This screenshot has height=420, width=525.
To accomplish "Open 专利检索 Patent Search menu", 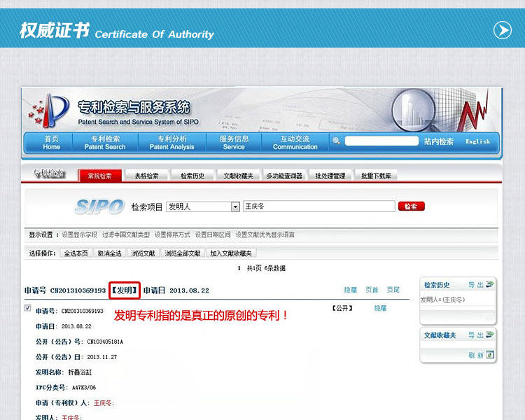I will point(105,142).
